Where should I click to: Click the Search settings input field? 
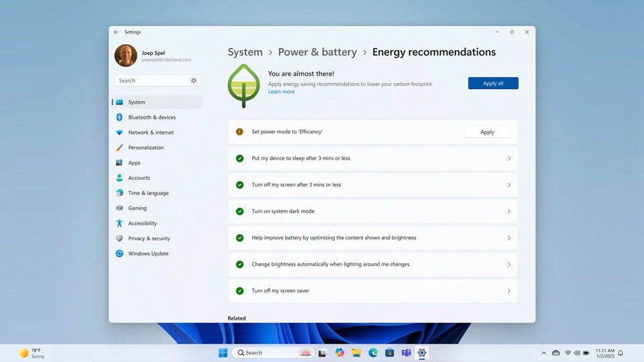tap(157, 80)
